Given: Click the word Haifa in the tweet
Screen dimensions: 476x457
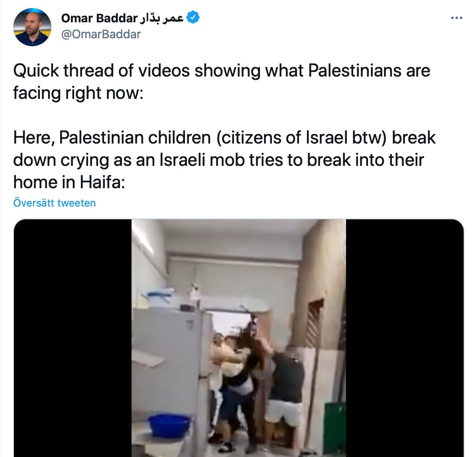Looking at the screenshot, I should coord(102,182).
